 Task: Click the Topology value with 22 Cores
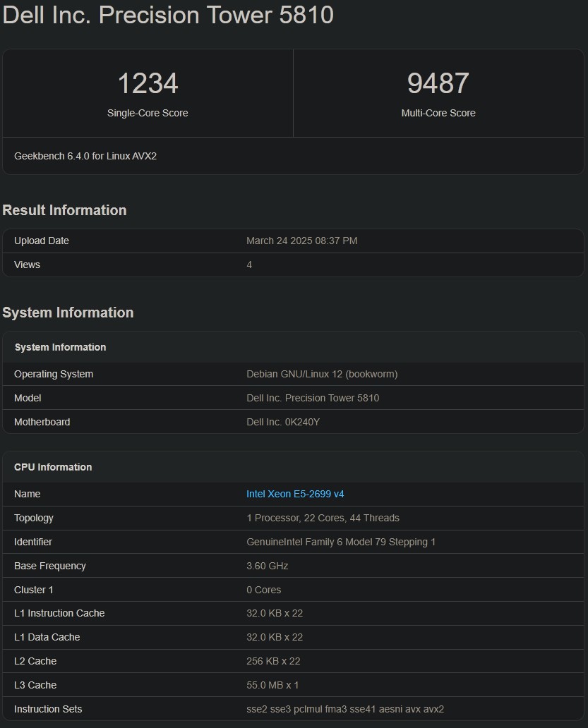coord(323,518)
